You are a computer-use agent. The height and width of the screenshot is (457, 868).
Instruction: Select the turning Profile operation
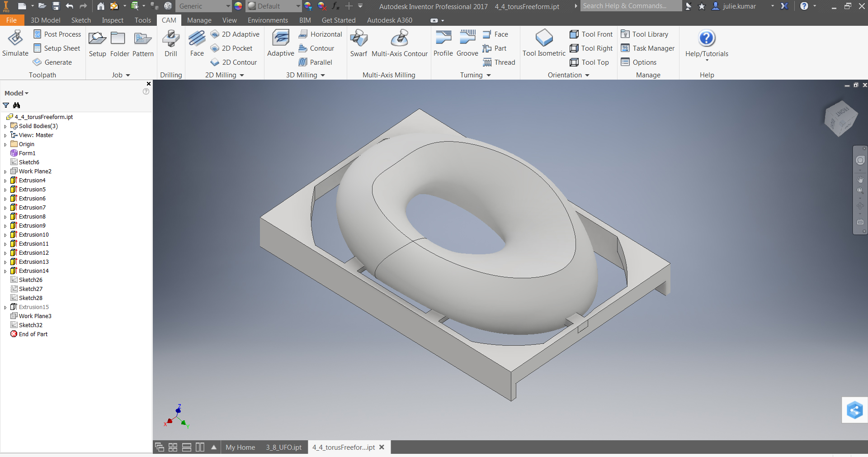443,43
